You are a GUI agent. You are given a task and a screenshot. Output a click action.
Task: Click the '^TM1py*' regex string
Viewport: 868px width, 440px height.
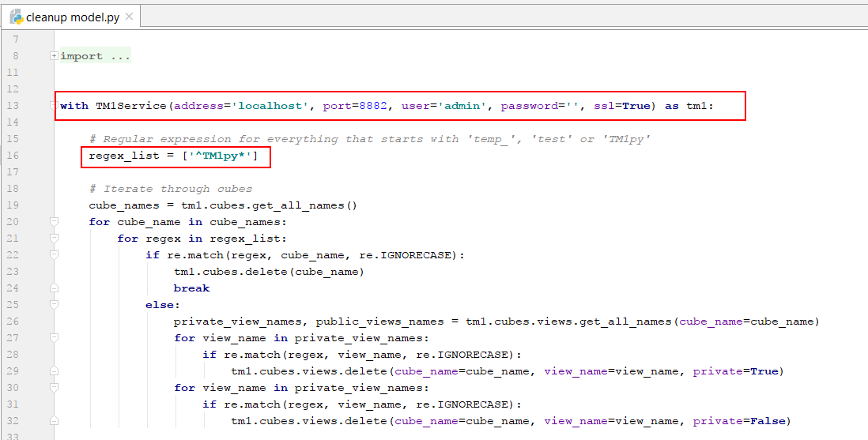221,156
